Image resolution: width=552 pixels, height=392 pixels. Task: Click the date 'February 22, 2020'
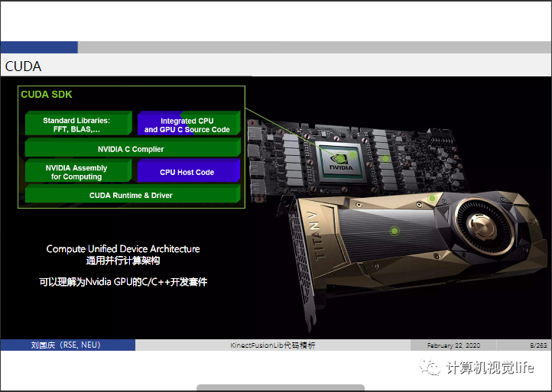[453, 345]
